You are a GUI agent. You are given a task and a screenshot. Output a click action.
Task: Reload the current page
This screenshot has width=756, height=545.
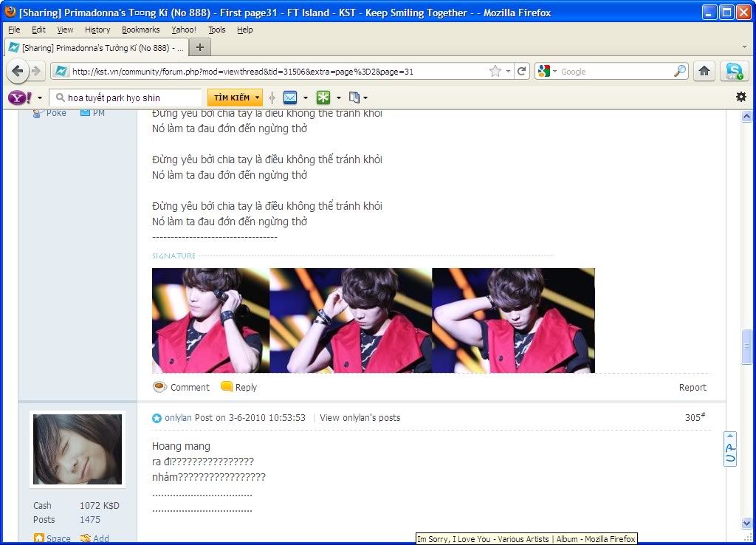(521, 72)
